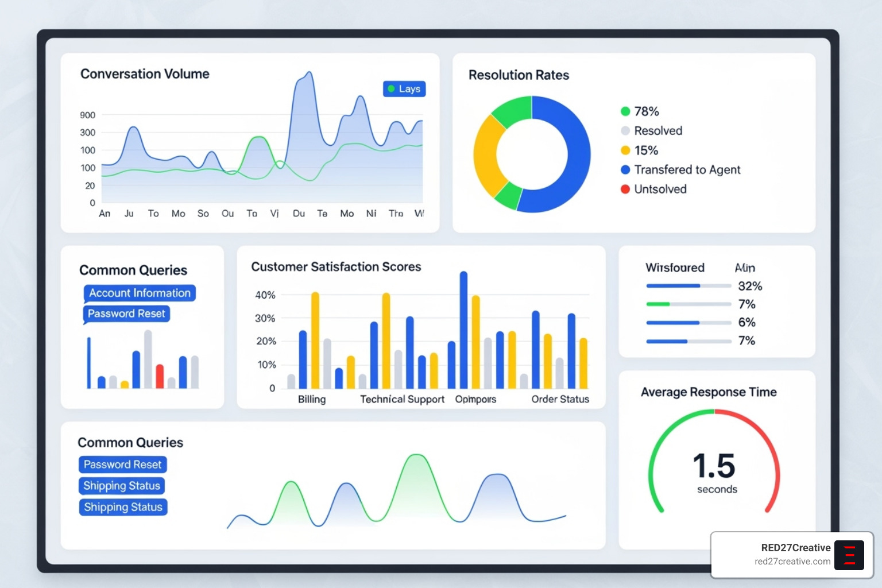The image size is (882, 588).
Task: Click the Average Response Time gauge arc
Action: point(714,411)
